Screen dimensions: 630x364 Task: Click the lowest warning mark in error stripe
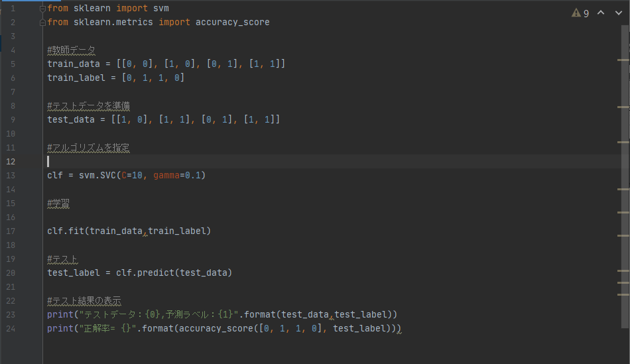(623, 295)
